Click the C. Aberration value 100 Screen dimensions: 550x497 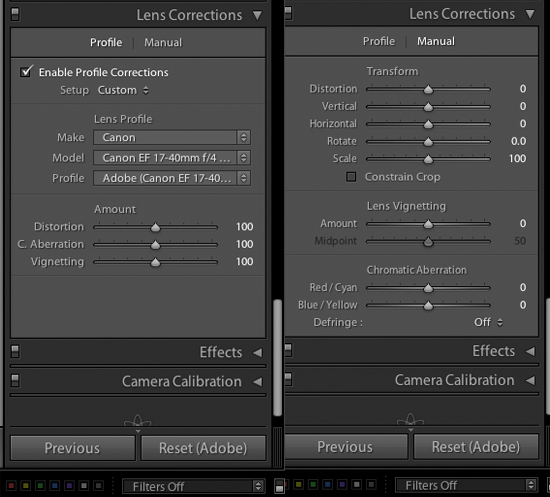[x=244, y=244]
